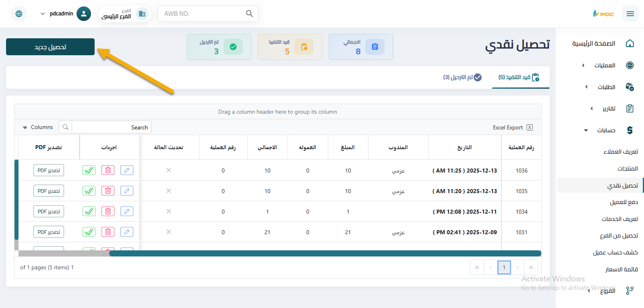Click the delete trash icon for record 1031

click(108, 232)
